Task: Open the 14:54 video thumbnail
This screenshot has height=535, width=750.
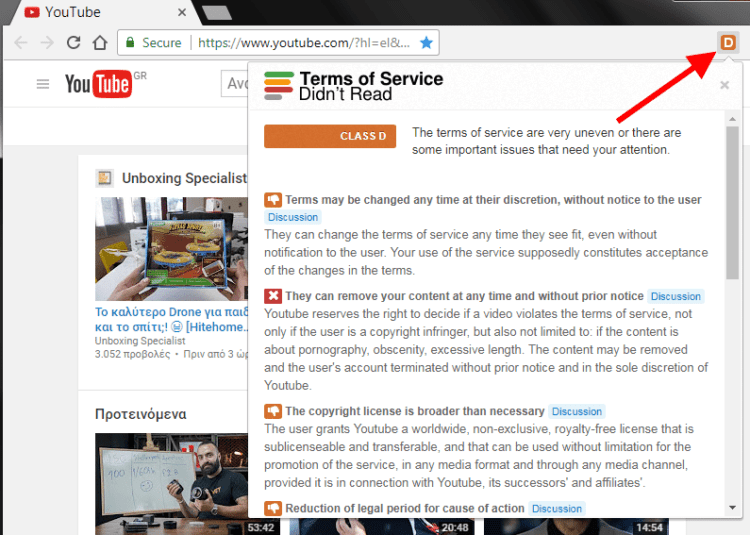Action: coord(576,526)
